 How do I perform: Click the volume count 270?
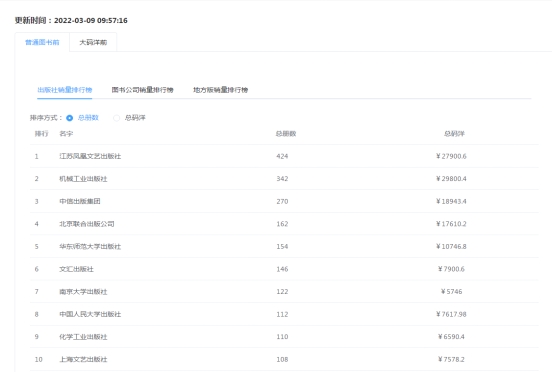(x=282, y=201)
